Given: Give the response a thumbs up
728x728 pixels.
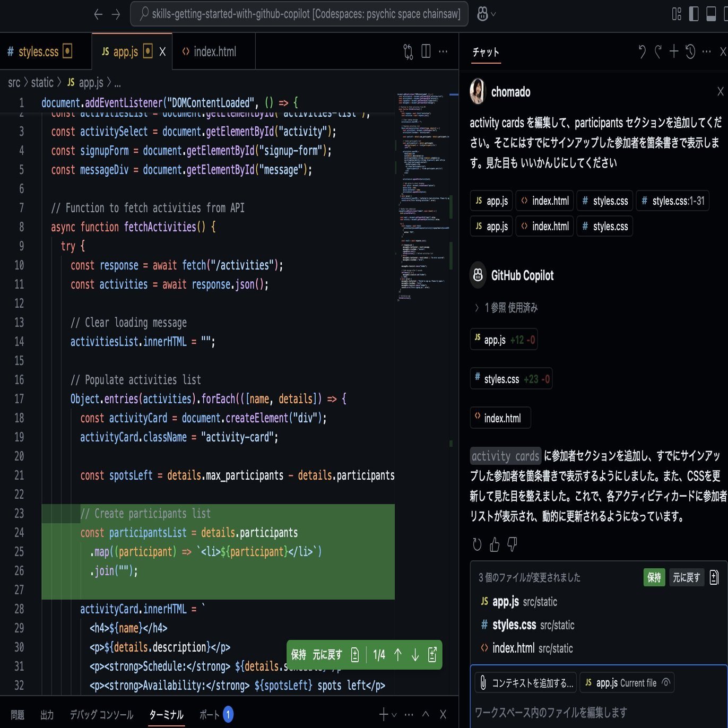Looking at the screenshot, I should click(x=495, y=544).
